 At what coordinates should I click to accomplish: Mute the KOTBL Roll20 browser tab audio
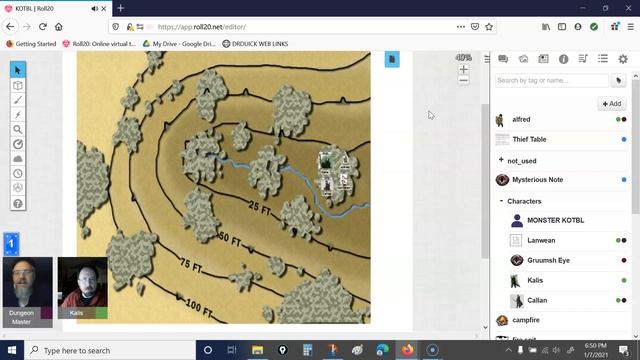pos(95,9)
